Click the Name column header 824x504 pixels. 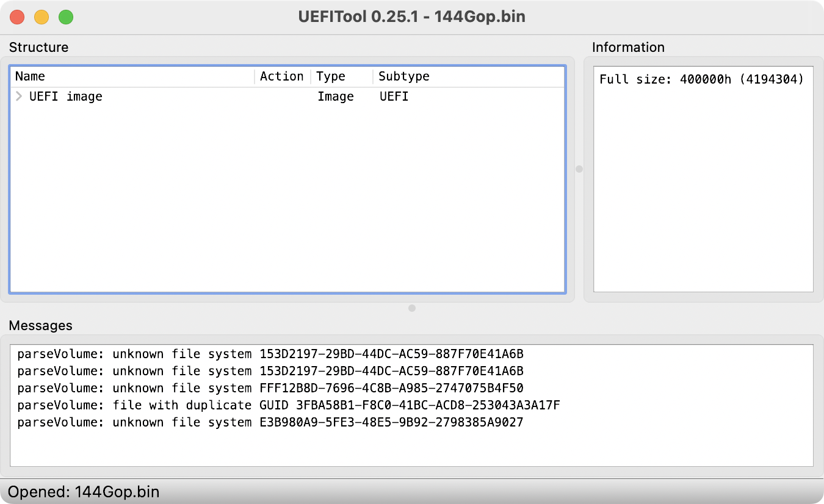[31, 76]
